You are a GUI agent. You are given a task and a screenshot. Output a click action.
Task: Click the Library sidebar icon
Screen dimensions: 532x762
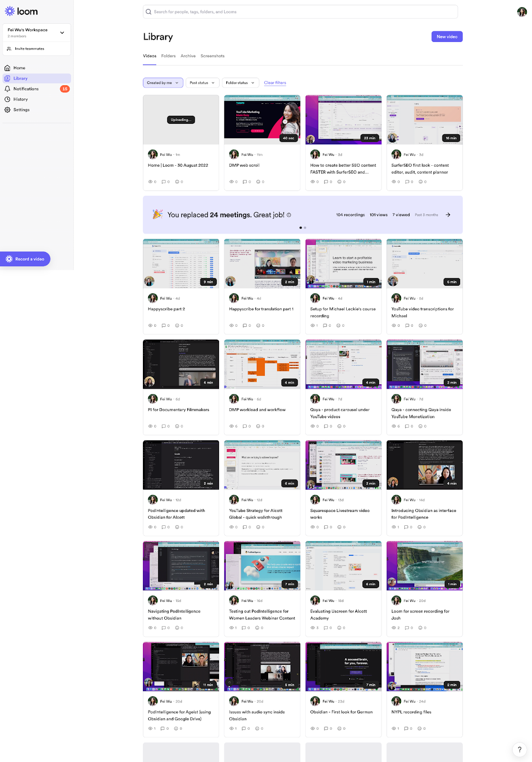click(7, 78)
